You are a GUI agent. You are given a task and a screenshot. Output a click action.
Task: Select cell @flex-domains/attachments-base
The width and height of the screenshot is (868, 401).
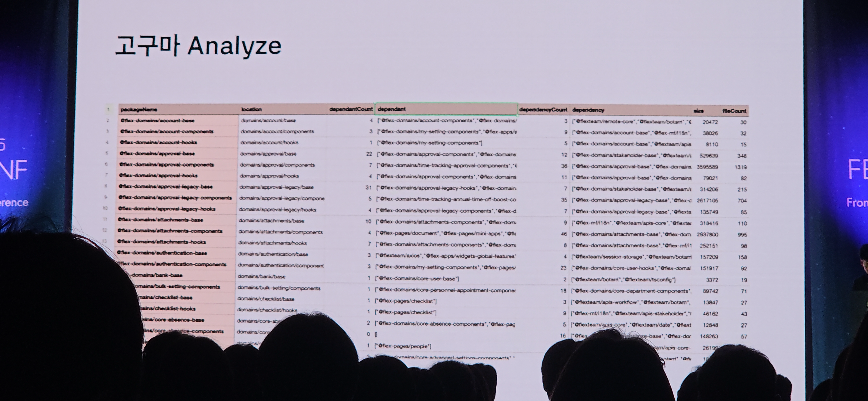pos(160,220)
